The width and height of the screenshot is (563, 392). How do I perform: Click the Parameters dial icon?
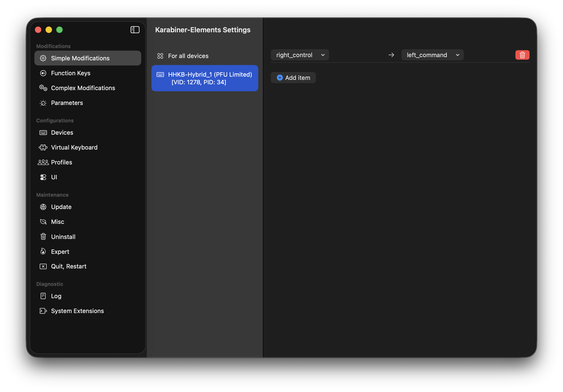coord(43,103)
